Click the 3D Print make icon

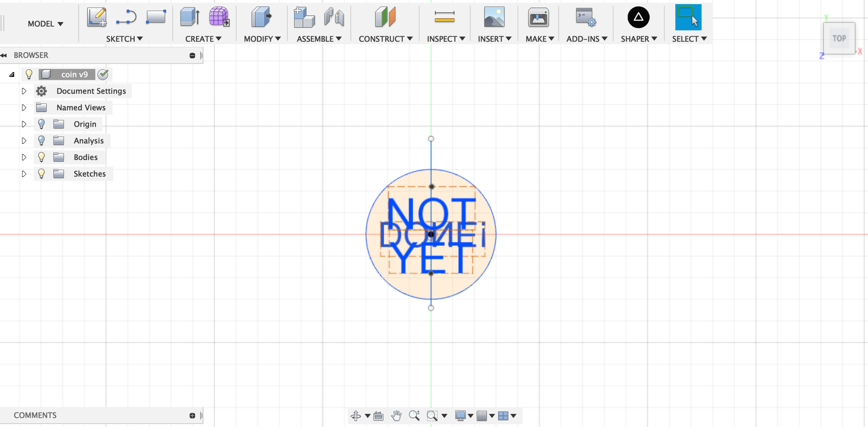pos(538,17)
